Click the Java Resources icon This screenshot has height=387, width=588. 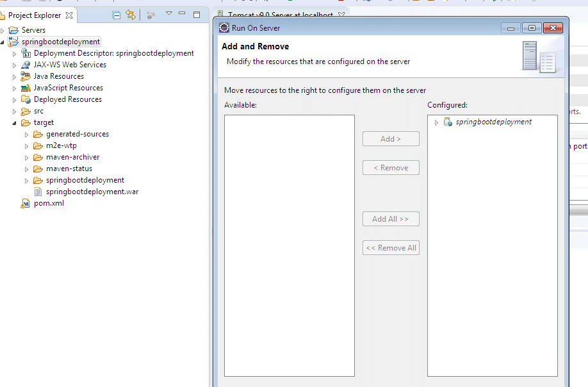26,76
